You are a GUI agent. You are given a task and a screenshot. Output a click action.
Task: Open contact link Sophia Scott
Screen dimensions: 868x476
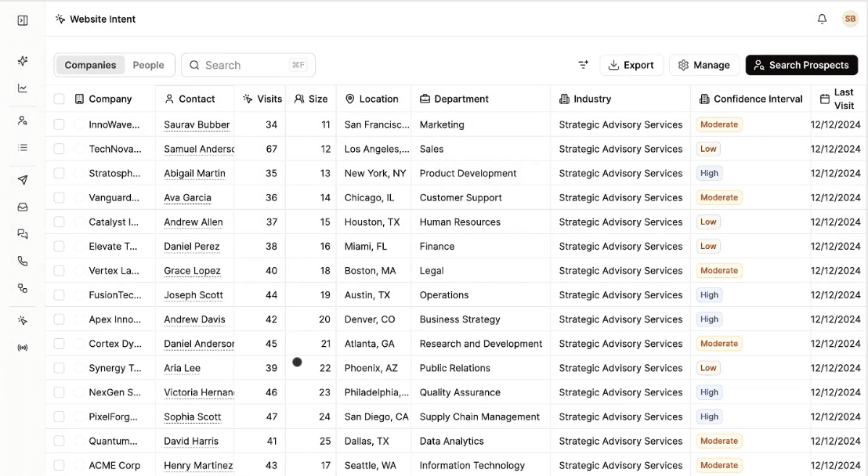click(x=192, y=416)
